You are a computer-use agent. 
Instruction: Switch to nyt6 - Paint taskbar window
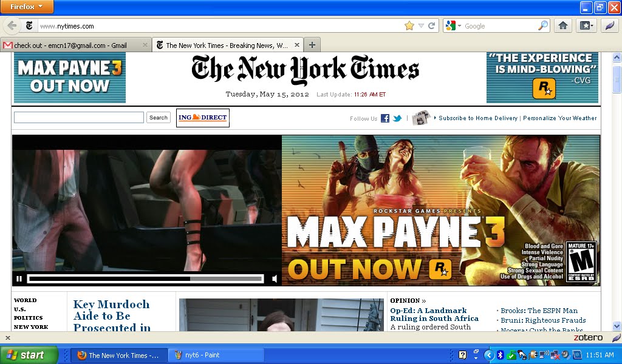pos(216,356)
